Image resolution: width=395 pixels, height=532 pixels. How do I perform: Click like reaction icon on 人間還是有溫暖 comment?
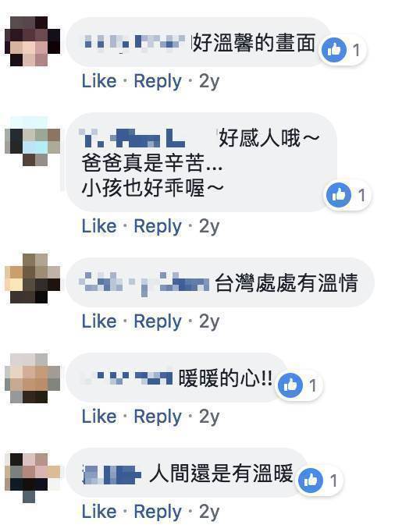(x=311, y=480)
